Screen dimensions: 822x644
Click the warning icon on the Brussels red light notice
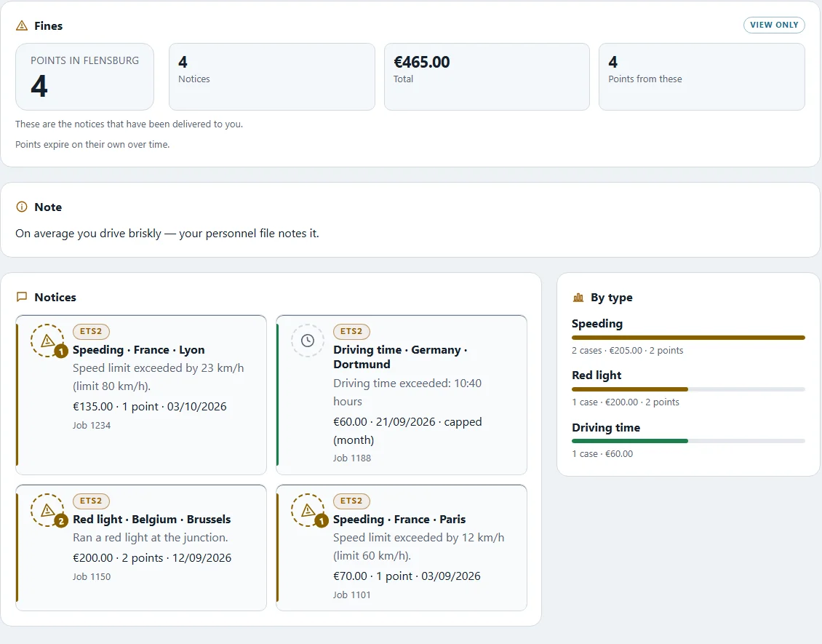(x=47, y=510)
